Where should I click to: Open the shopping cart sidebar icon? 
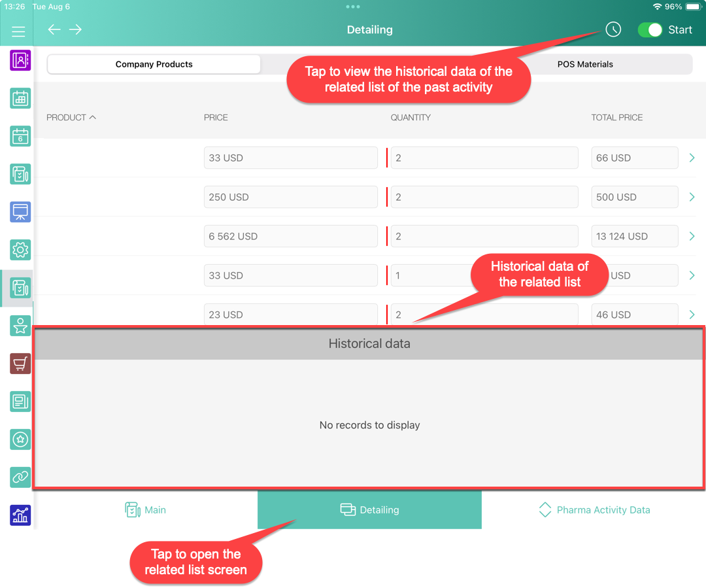point(20,364)
